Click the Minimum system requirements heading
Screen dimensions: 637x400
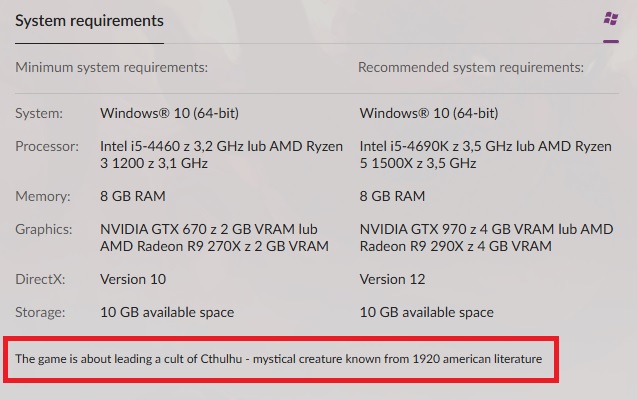click(111, 67)
